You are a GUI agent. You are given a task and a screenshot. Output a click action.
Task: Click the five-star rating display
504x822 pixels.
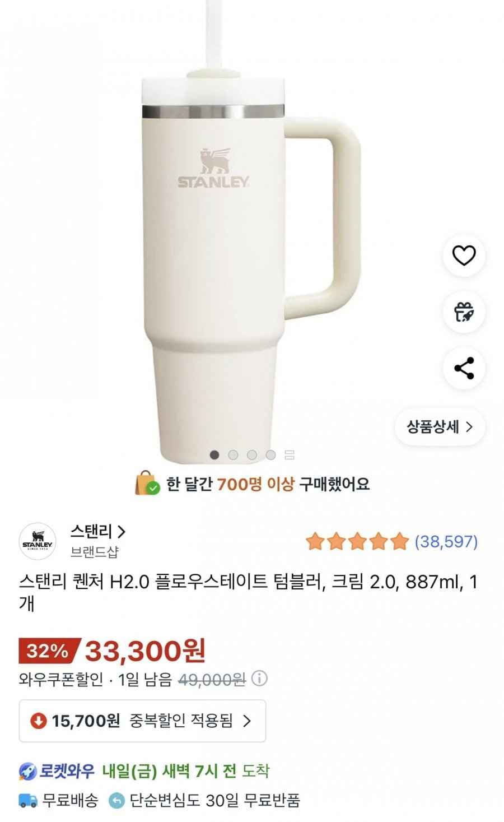(x=357, y=541)
